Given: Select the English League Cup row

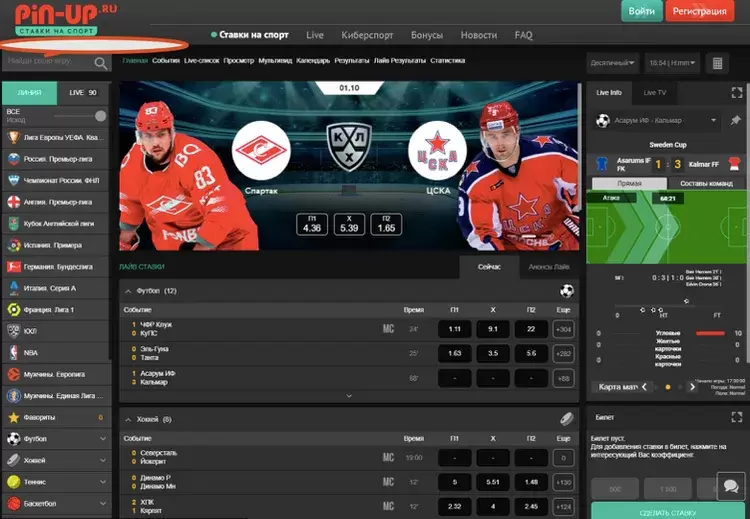Looking at the screenshot, I should click(55, 224).
